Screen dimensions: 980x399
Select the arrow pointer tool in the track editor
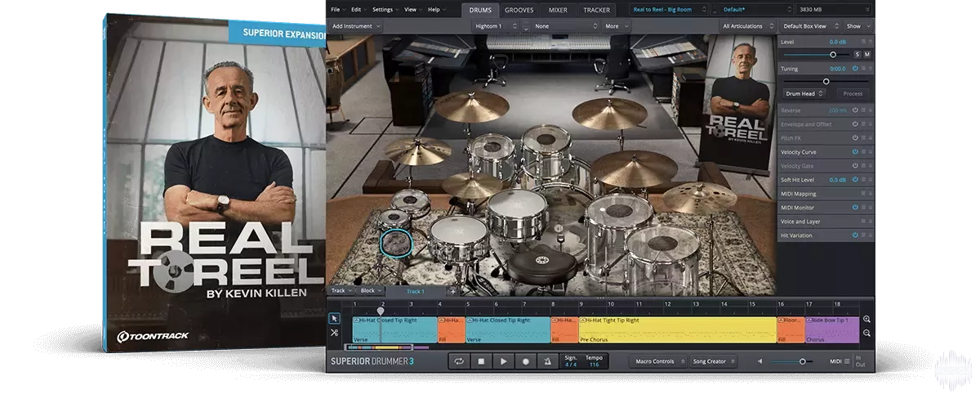tap(334, 318)
